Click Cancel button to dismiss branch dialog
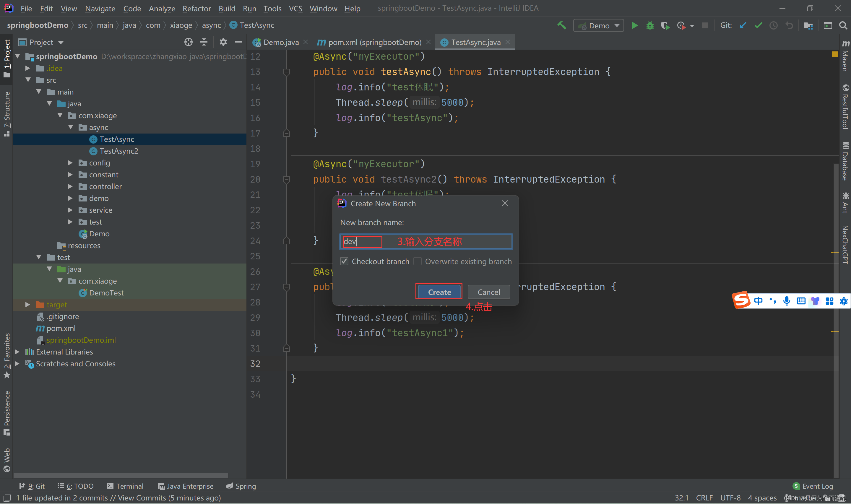Image resolution: width=851 pixels, height=504 pixels. (488, 292)
